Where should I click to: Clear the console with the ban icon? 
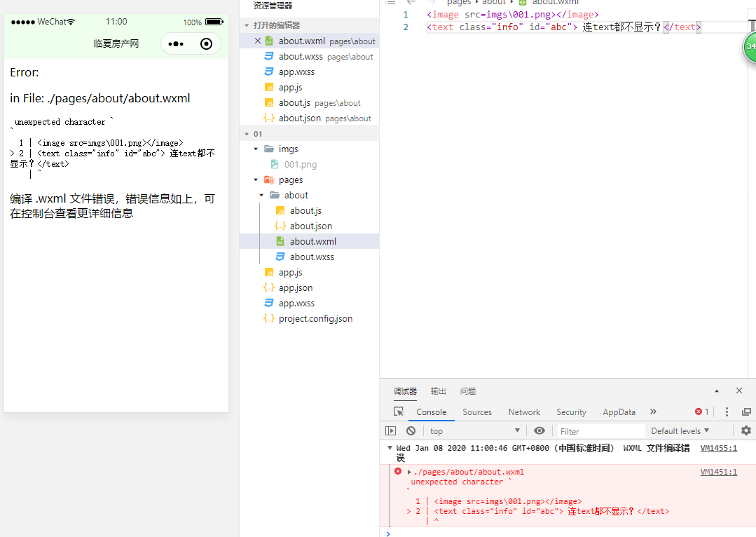coord(411,431)
